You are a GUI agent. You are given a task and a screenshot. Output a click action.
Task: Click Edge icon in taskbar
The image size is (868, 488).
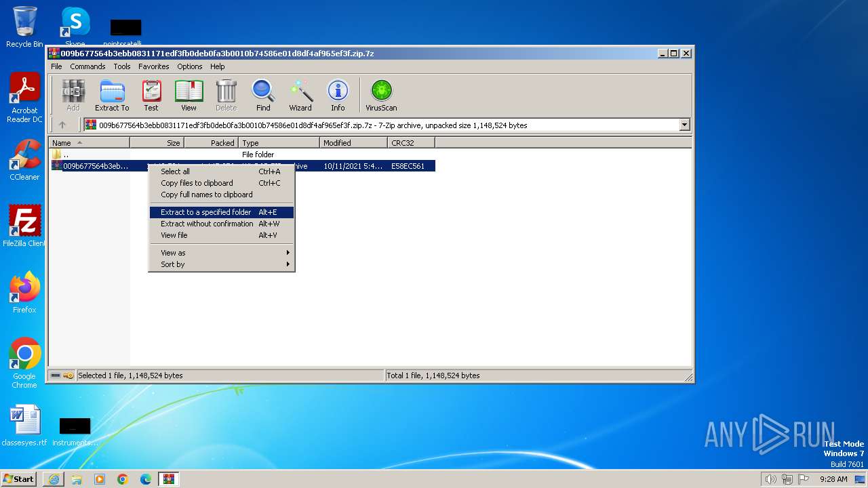(146, 479)
